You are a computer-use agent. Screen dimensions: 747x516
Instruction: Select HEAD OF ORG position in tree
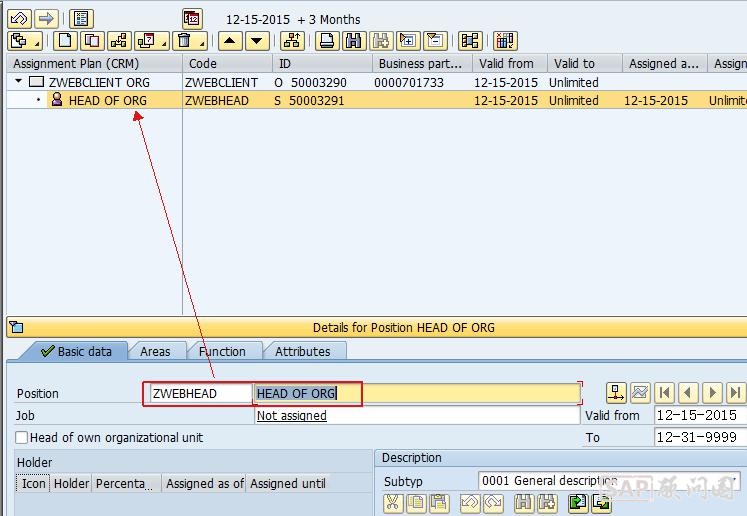tap(107, 100)
